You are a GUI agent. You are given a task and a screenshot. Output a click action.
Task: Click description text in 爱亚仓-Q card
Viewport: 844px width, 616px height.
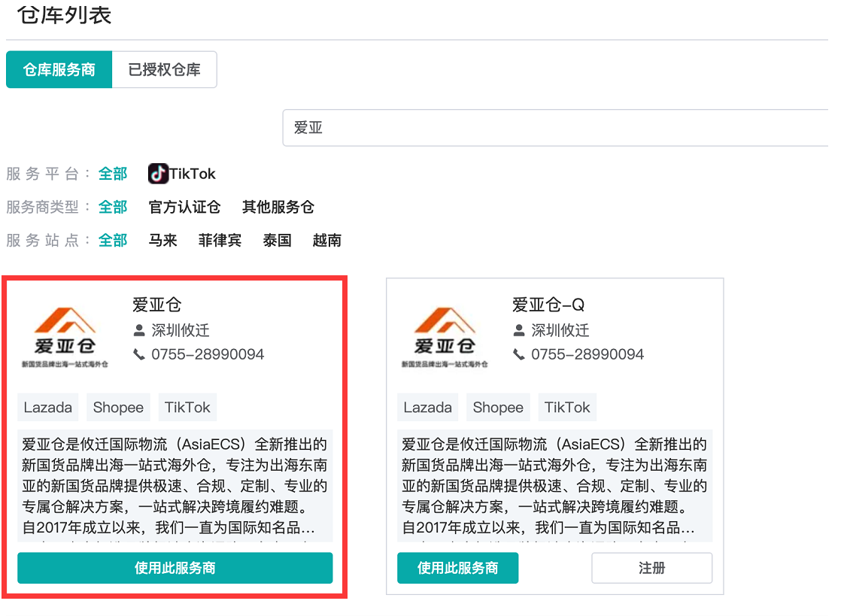pos(555,486)
